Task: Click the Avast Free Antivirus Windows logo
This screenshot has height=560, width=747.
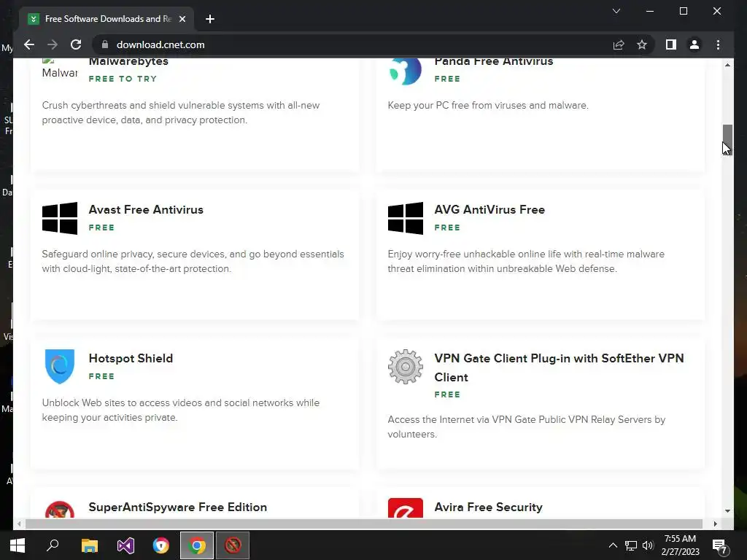Action: pos(60,218)
